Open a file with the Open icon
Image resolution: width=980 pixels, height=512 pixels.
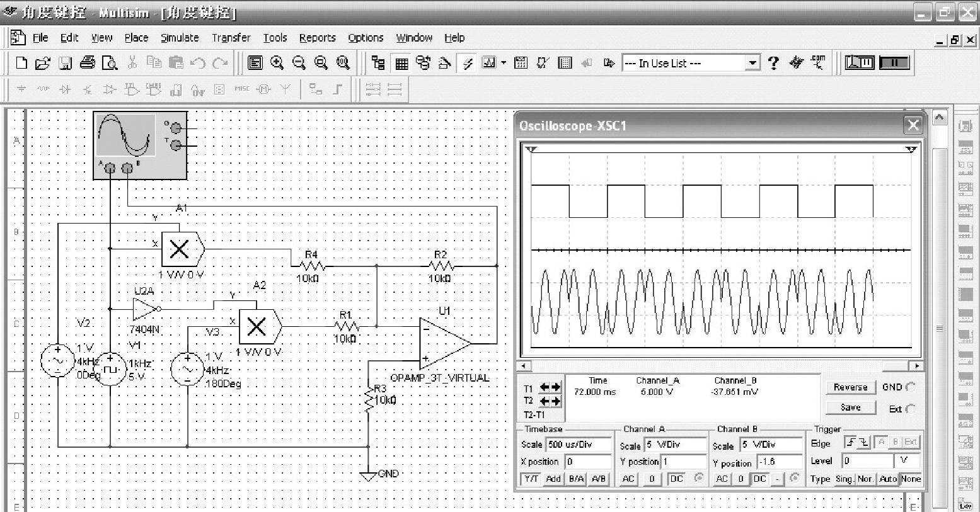(42, 63)
